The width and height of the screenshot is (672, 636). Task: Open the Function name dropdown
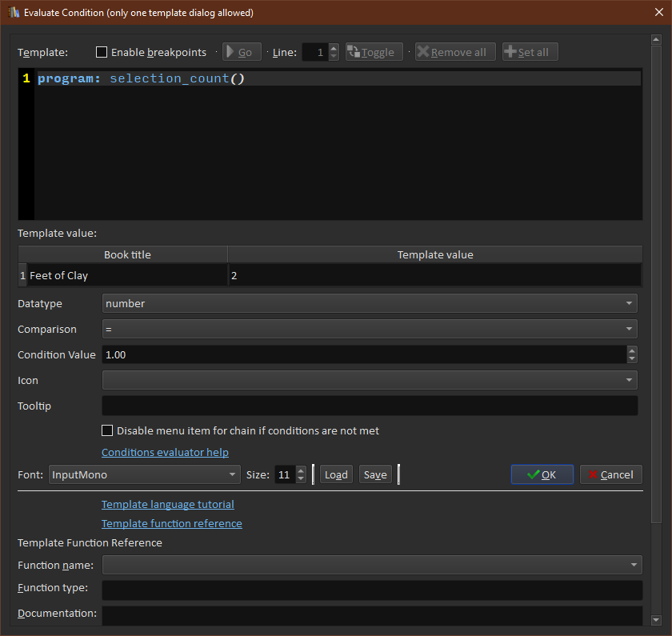tap(372, 565)
